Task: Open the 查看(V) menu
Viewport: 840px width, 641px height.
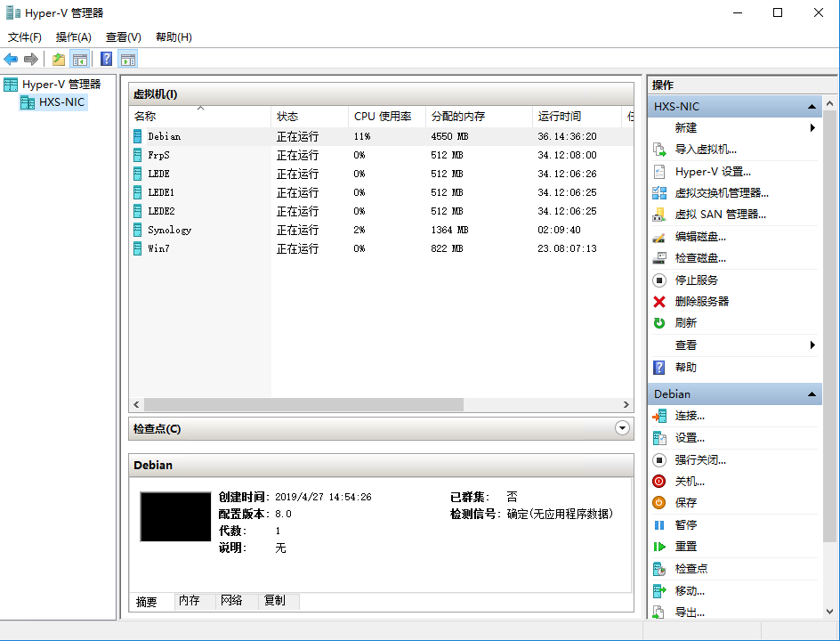Action: click(x=124, y=37)
